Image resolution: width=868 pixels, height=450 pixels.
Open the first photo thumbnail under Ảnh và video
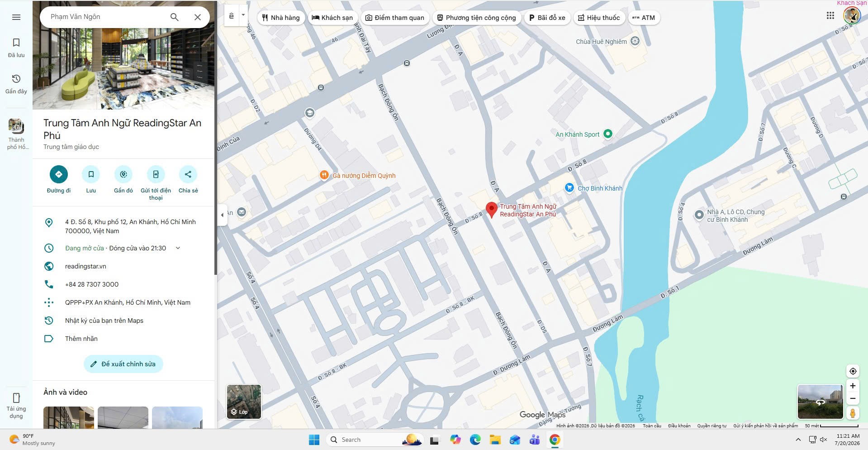[69, 417]
